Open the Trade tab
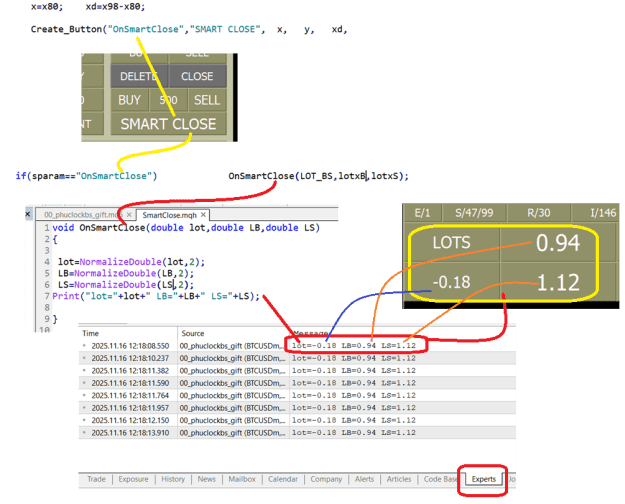 click(x=96, y=479)
